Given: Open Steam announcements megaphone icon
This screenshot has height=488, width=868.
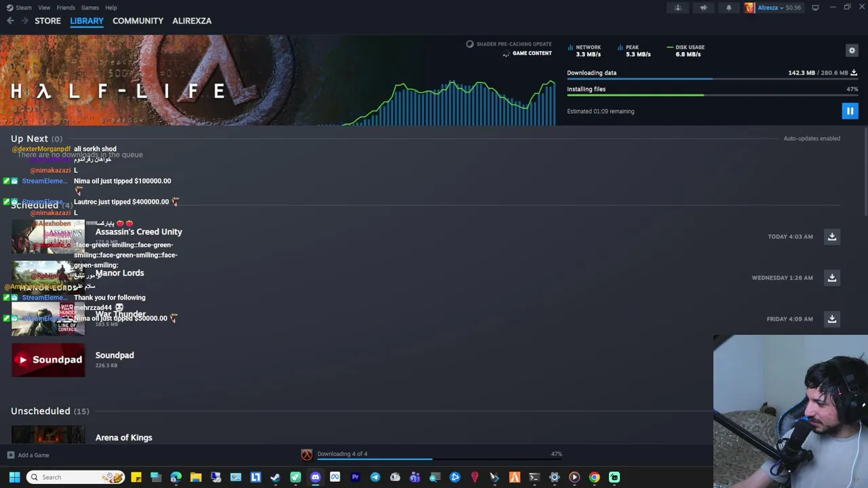Looking at the screenshot, I should (703, 7).
